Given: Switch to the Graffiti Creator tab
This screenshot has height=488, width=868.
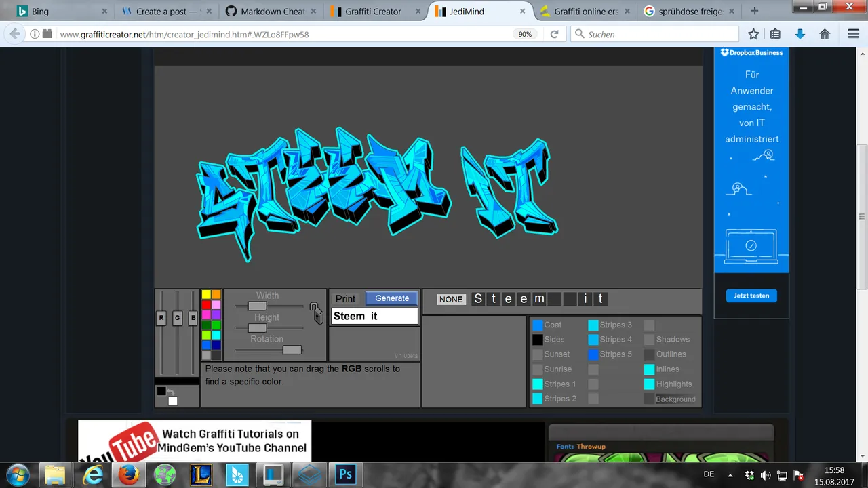Looking at the screenshot, I should [x=373, y=12].
